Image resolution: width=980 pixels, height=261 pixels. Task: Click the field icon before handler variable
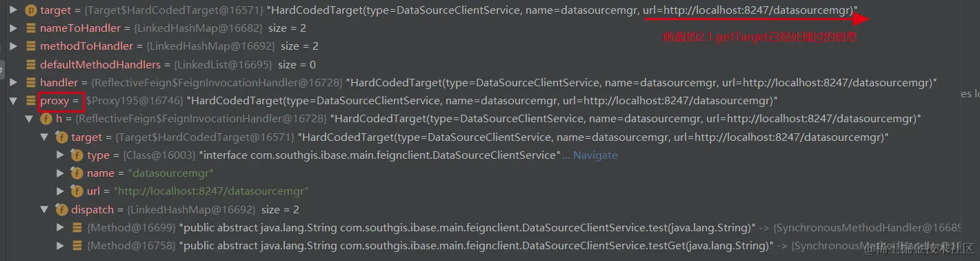tap(31, 83)
